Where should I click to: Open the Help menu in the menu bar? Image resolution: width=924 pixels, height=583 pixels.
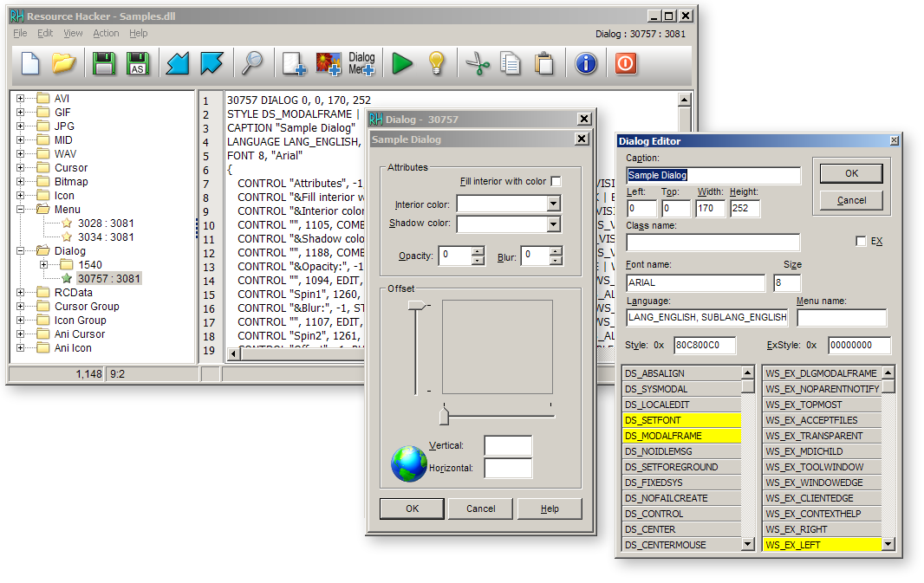tap(139, 33)
